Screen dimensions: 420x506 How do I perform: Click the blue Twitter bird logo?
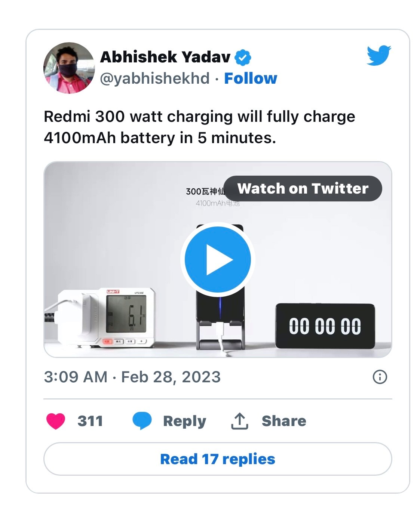378,55
